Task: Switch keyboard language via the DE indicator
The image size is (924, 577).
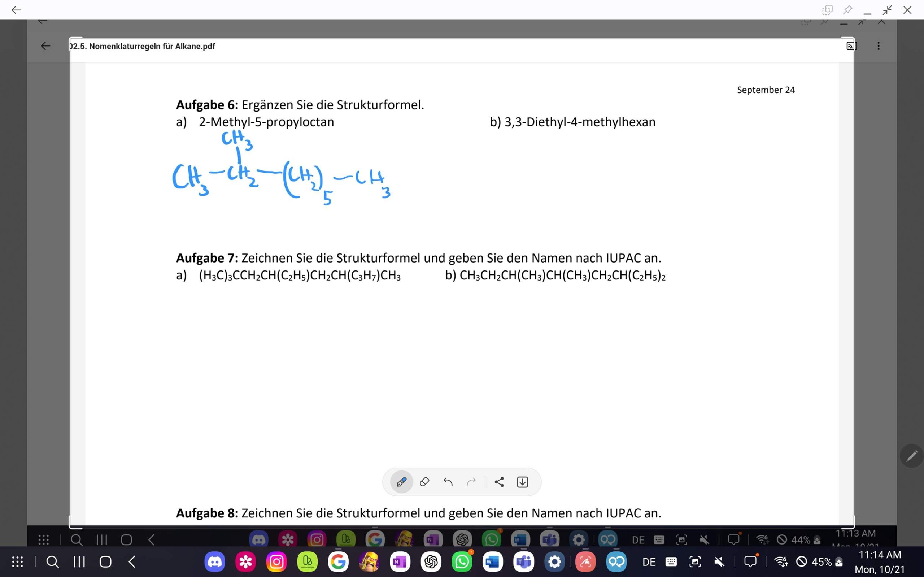Action: click(x=649, y=561)
